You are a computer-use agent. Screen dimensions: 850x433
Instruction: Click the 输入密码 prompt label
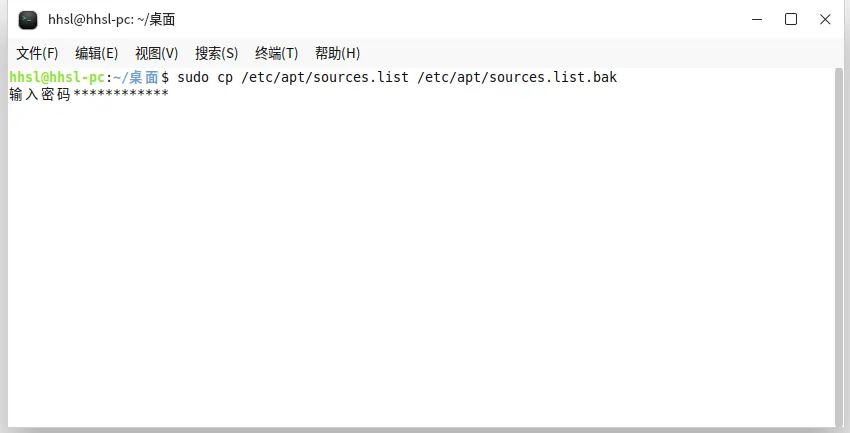[x=40, y=94]
